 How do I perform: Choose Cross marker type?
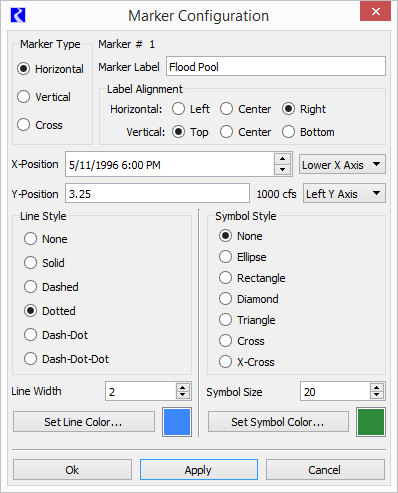tap(40, 125)
